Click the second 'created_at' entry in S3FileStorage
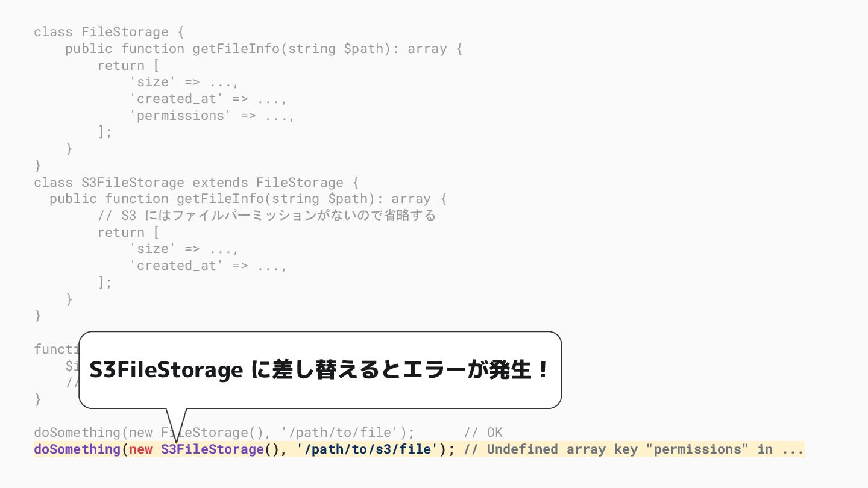The width and height of the screenshot is (868, 488). [x=208, y=266]
